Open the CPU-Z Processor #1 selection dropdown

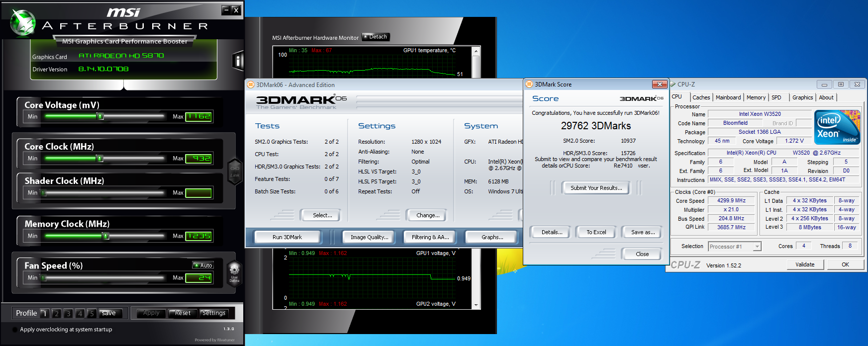[757, 247]
